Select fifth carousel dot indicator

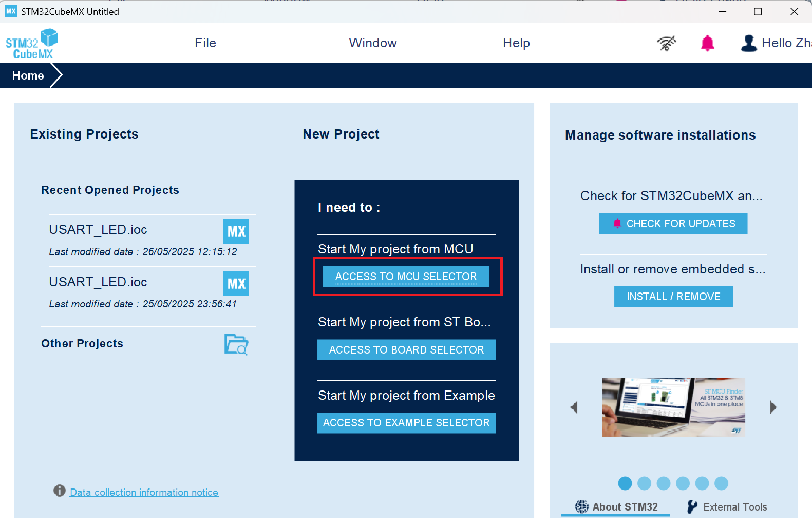pyautogui.click(x=702, y=483)
